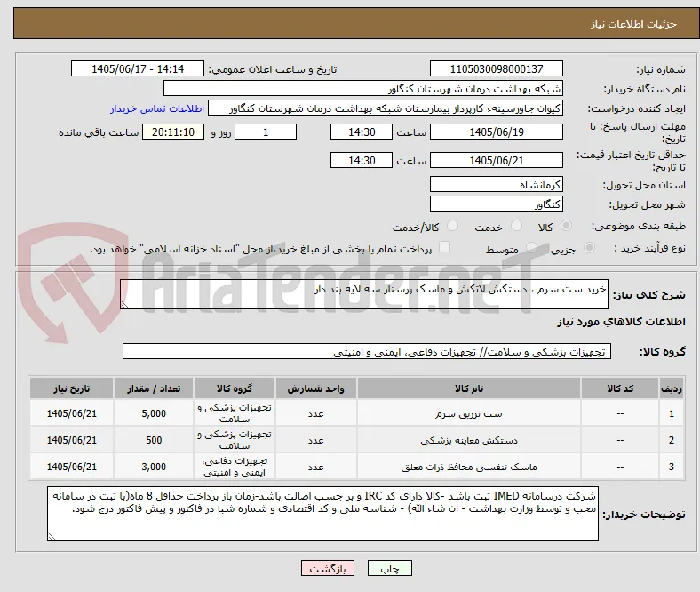This screenshot has width=700, height=592.
Task: Click the استان محل تحویل field کرمانشاه
Action: click(x=497, y=184)
